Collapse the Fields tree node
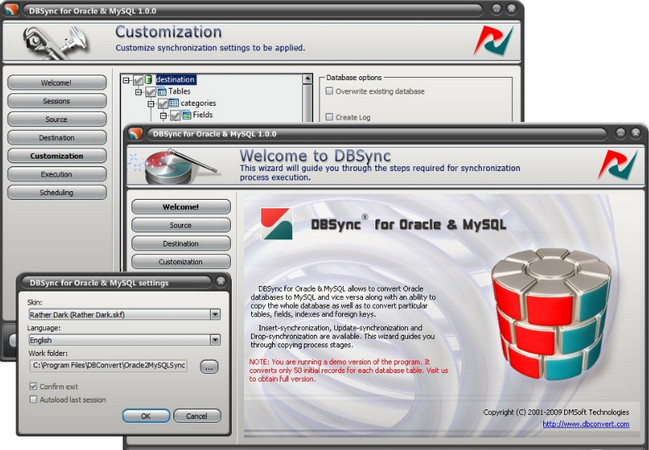 tap(164, 116)
